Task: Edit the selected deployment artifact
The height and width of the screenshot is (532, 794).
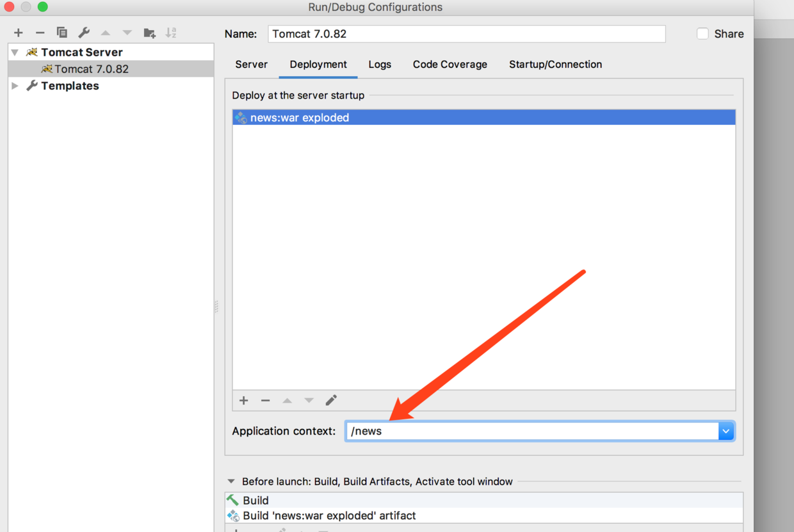Action: (331, 400)
